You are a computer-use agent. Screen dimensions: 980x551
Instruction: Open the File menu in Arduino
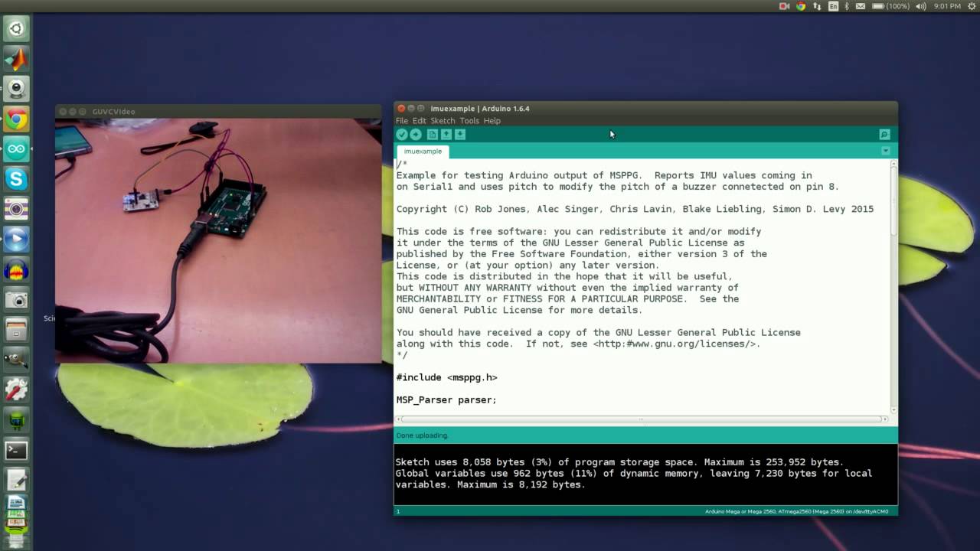[x=402, y=121]
